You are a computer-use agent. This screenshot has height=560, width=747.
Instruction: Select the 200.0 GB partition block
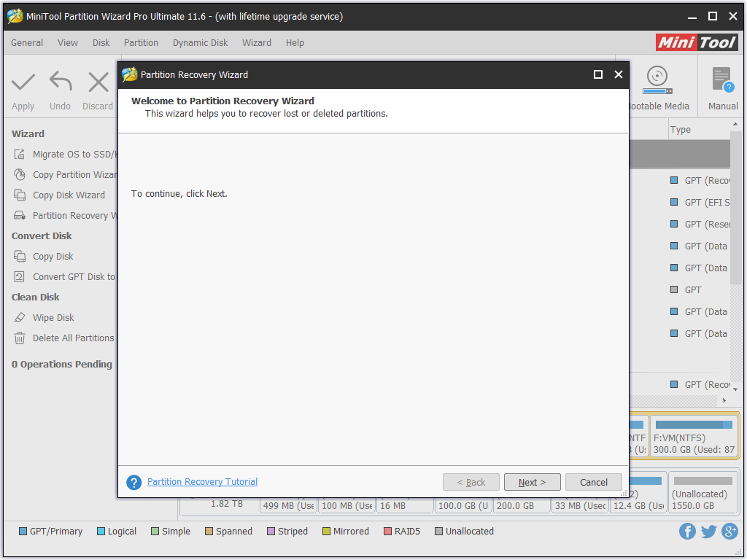tap(521, 505)
